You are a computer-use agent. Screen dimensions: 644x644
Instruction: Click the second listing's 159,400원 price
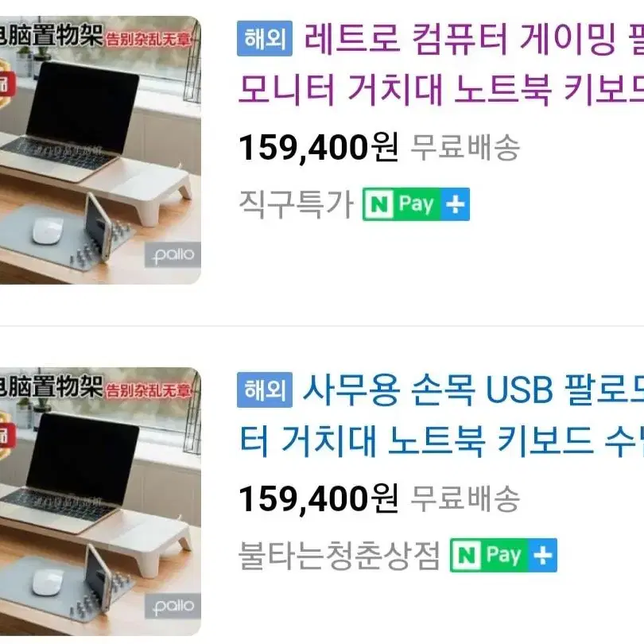pos(319,499)
